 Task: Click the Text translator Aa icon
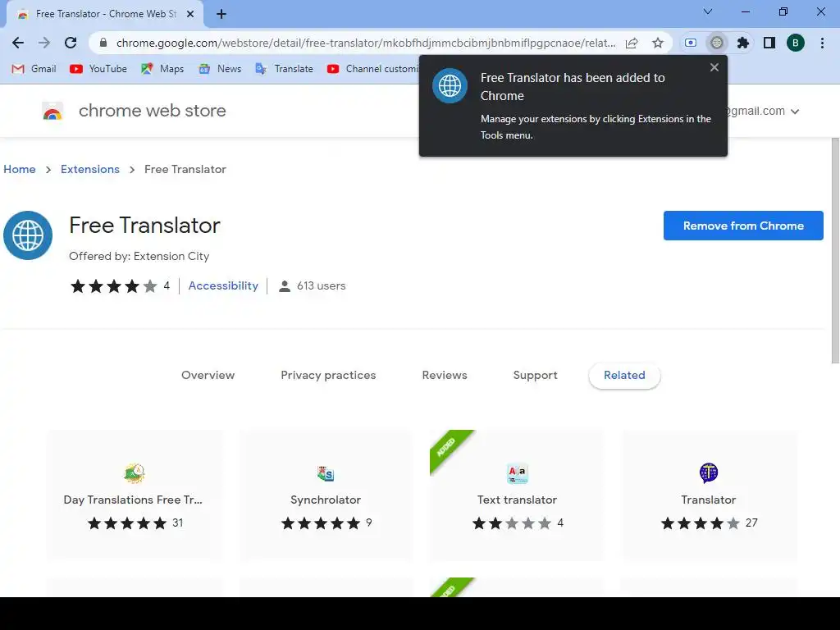(518, 473)
